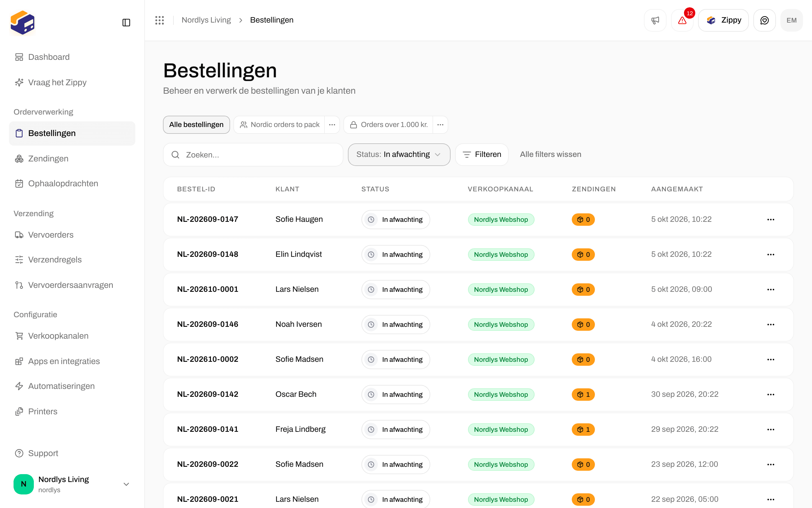
Task: Open the apps grid launcher
Action: [x=160, y=20]
